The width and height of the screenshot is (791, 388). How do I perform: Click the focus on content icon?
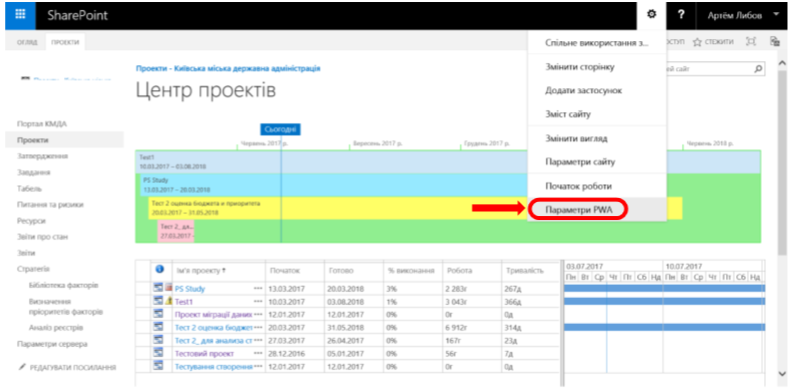click(751, 42)
